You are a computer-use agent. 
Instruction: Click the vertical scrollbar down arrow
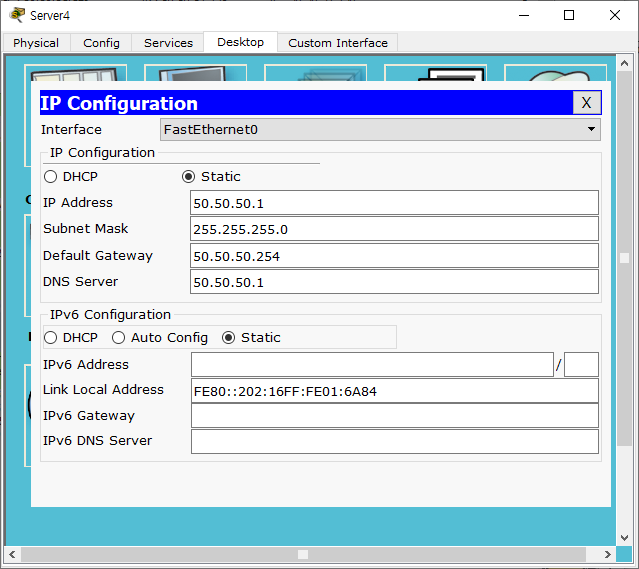624,538
